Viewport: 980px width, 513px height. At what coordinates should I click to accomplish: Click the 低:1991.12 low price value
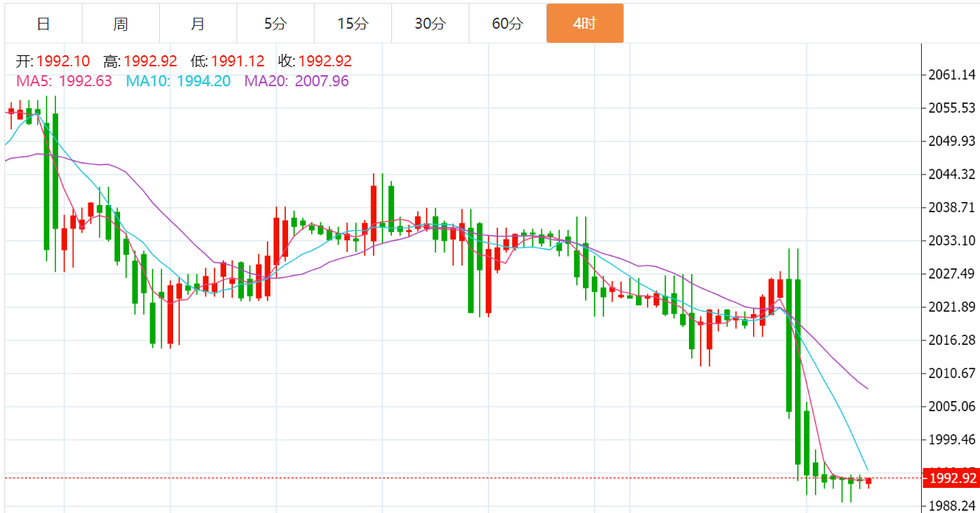click(228, 62)
